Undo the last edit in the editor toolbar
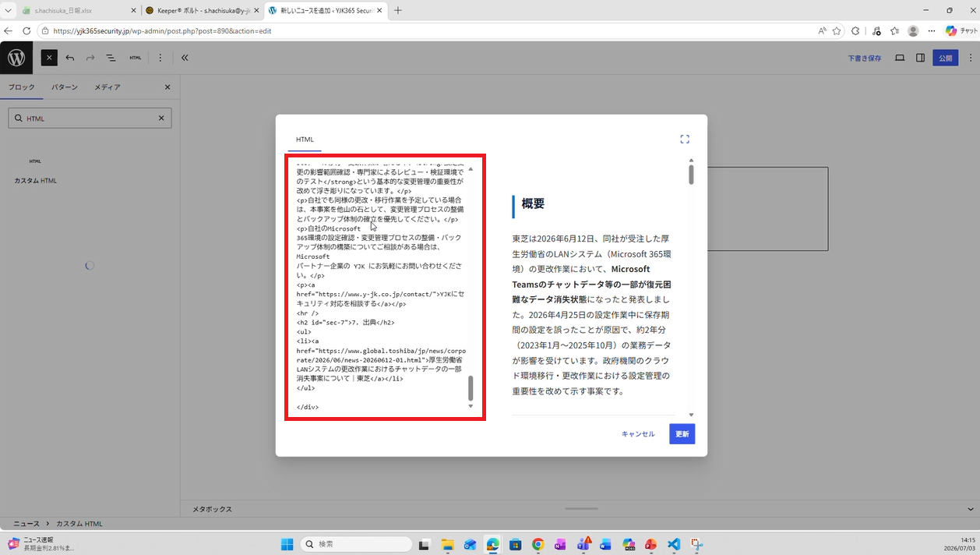 (70, 58)
